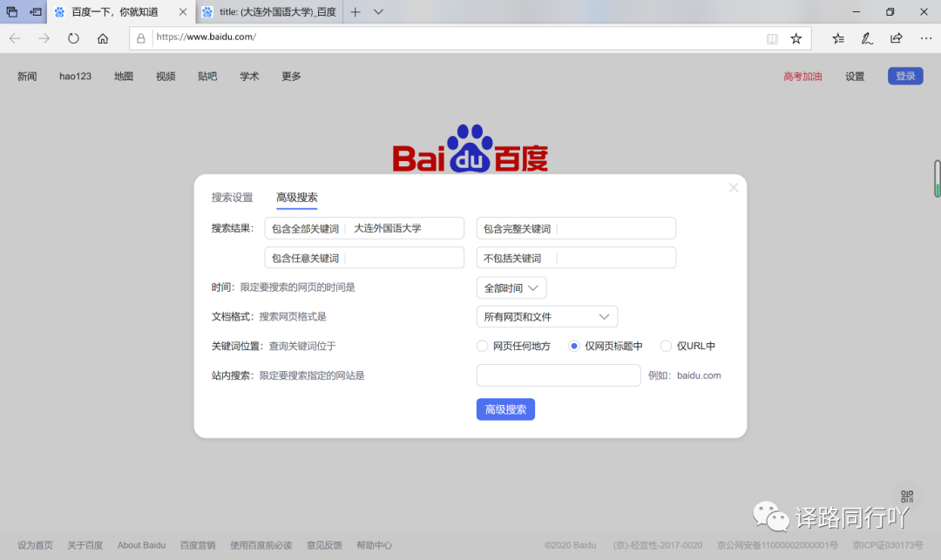Image resolution: width=941 pixels, height=560 pixels.
Task: Click set these tabs aside icon
Action: click(36, 11)
